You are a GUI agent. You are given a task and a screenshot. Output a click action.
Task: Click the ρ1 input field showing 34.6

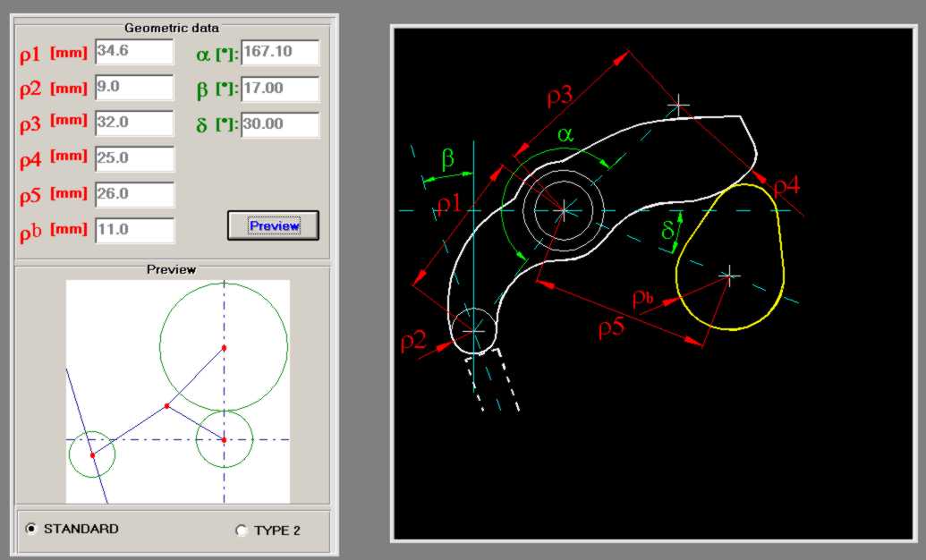(x=133, y=52)
